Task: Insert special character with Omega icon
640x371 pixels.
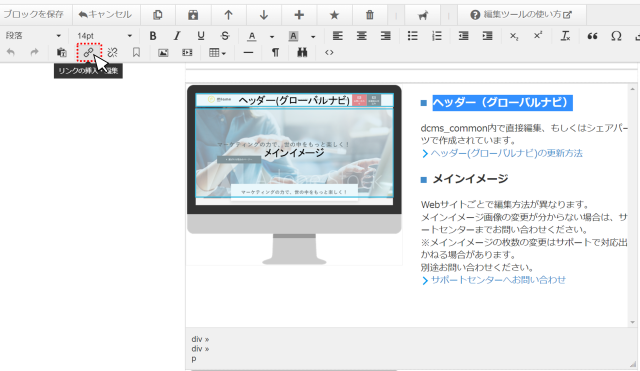Action: 616,36
